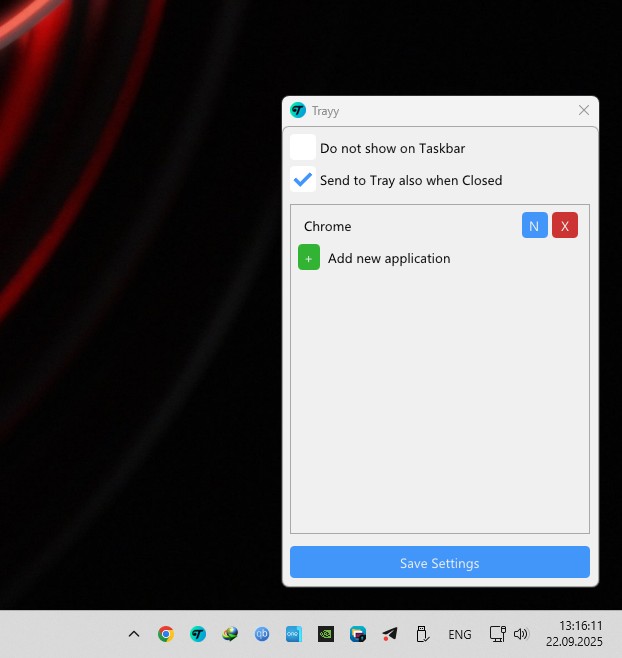Open Internet Download Manager tray icon

pos(230,634)
